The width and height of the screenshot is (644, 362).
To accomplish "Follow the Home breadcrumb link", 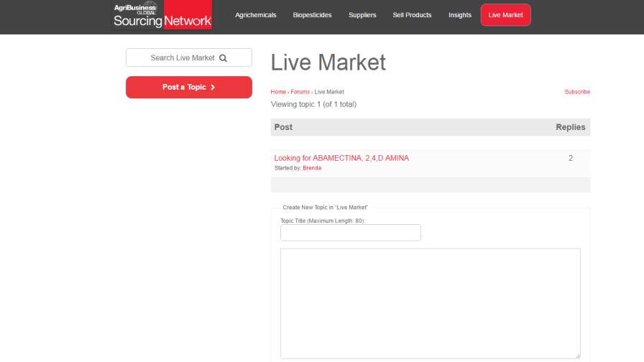I will pyautogui.click(x=278, y=92).
